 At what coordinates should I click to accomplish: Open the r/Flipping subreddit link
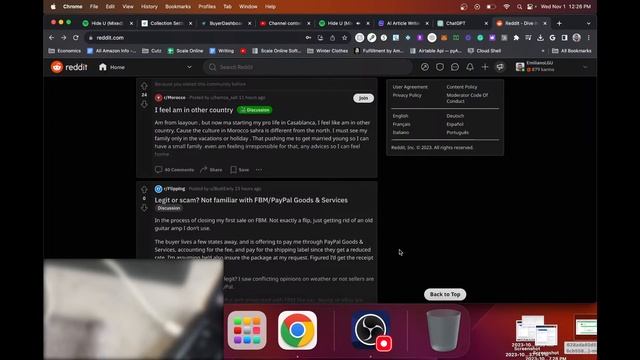(x=174, y=189)
